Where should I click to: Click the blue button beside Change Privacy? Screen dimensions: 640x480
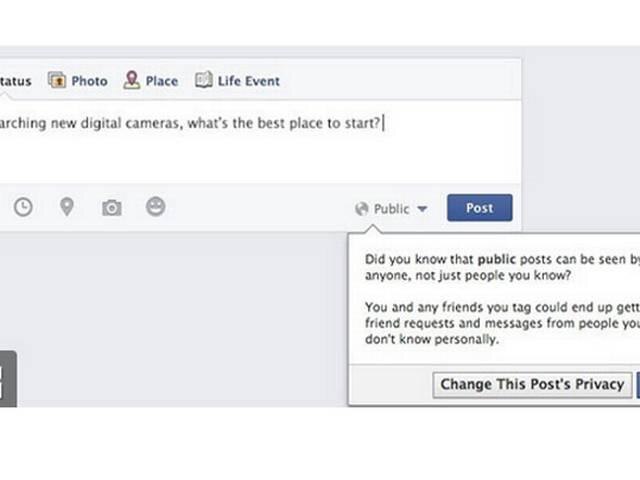638,385
